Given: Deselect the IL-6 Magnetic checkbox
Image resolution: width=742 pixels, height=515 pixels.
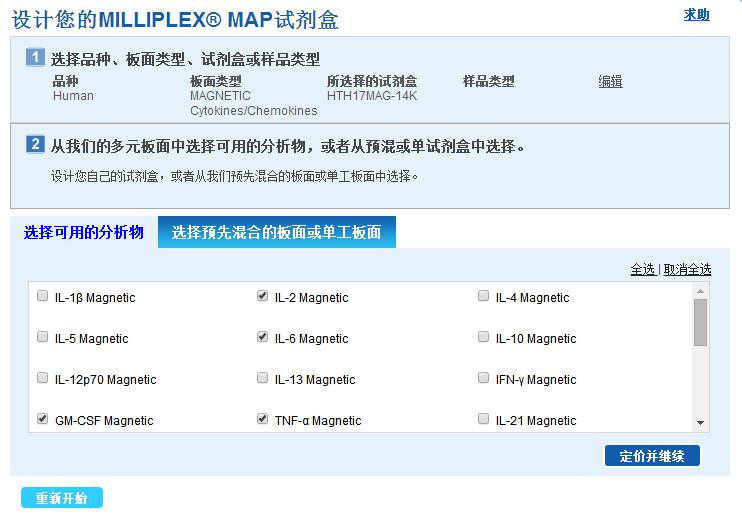Looking at the screenshot, I should (262, 337).
